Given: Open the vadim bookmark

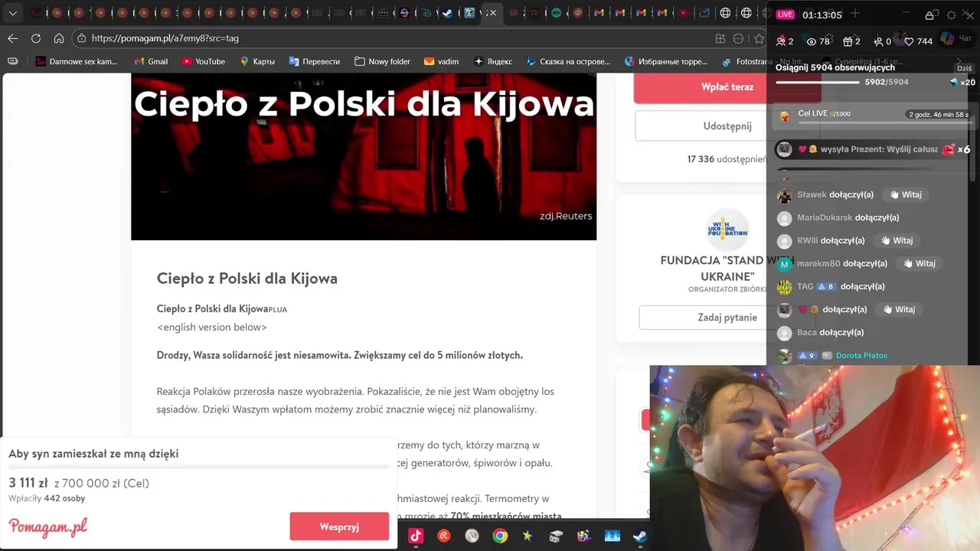Looking at the screenshot, I should pos(442,61).
